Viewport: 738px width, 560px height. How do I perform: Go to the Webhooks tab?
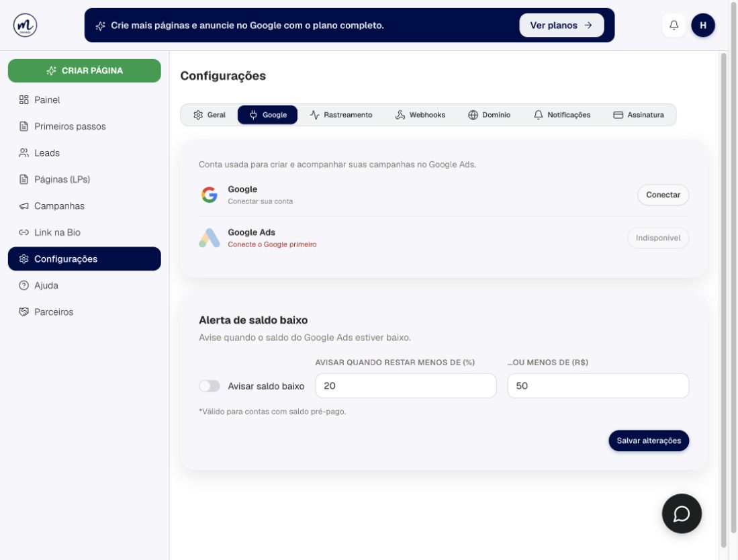pyautogui.click(x=420, y=115)
